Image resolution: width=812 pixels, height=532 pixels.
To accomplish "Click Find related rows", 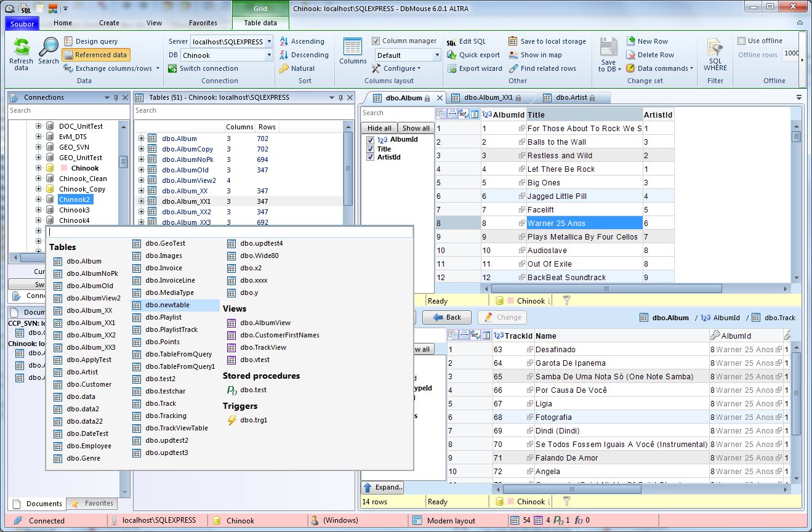I will [x=542, y=68].
